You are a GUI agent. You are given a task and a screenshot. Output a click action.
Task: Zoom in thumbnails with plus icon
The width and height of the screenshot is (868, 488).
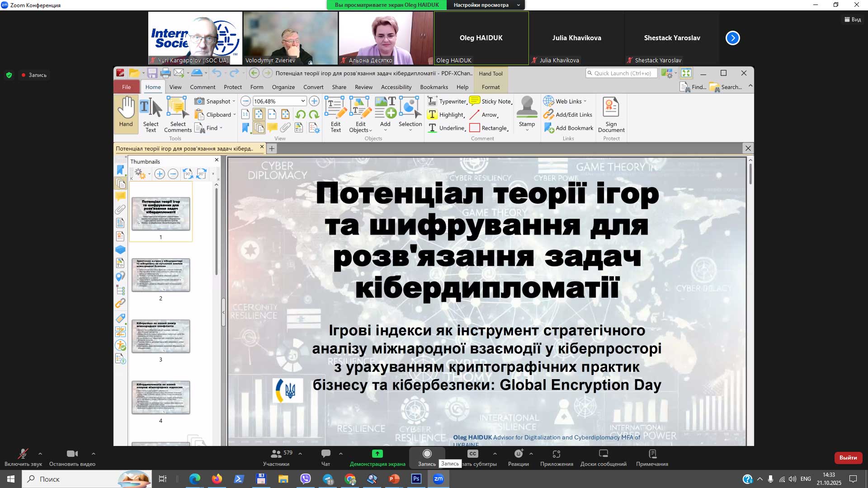click(159, 174)
